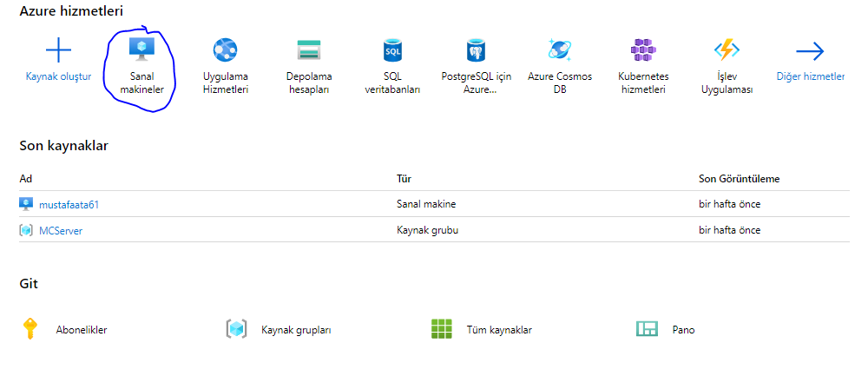This screenshot has height=376, width=868.
Task: Open the PostgreSQL için Azure... label
Action: click(x=476, y=83)
